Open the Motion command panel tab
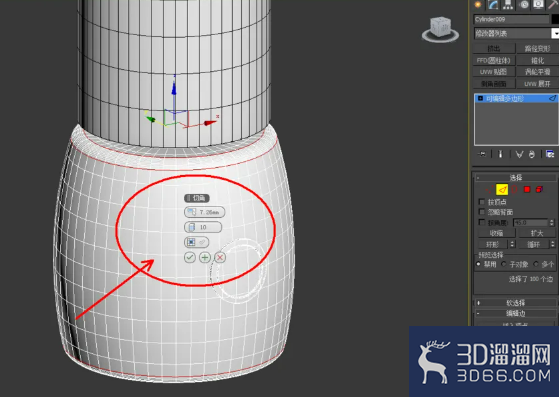The image size is (559, 397). [524, 4]
